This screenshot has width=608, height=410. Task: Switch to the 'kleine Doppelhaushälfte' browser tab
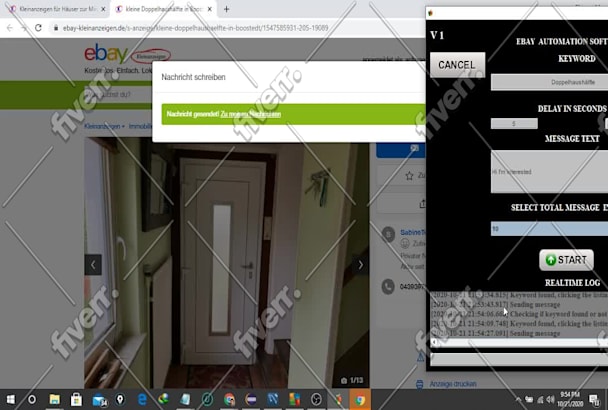coord(163,9)
